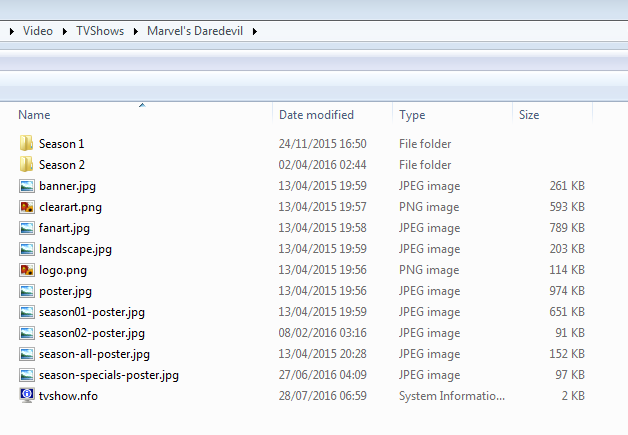Expand the arrow after TVShows breadcrumb

pos(136,31)
